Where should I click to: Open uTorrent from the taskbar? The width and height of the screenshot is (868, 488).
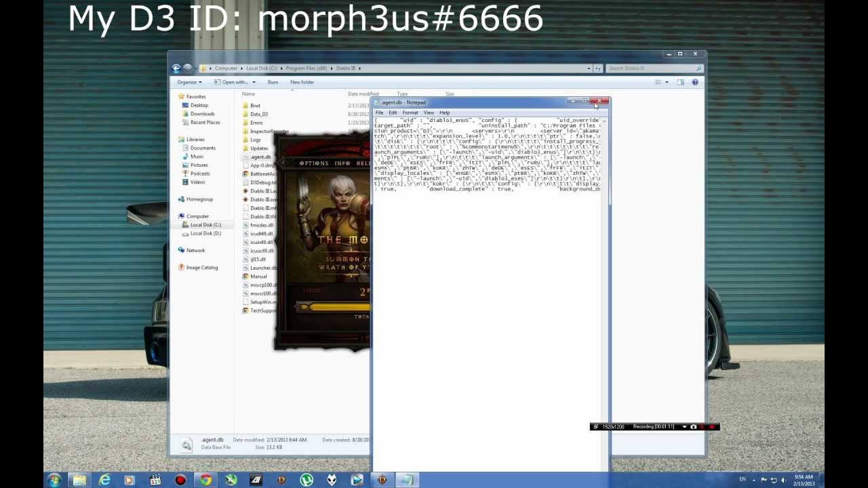[307, 481]
